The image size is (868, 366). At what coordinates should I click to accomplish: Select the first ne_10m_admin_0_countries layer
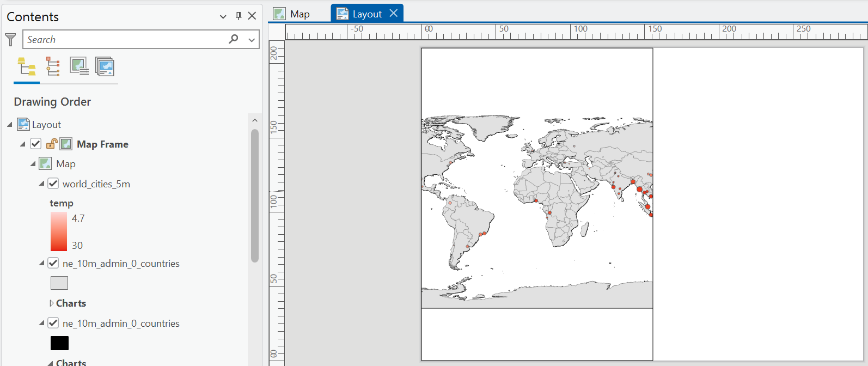(121, 264)
